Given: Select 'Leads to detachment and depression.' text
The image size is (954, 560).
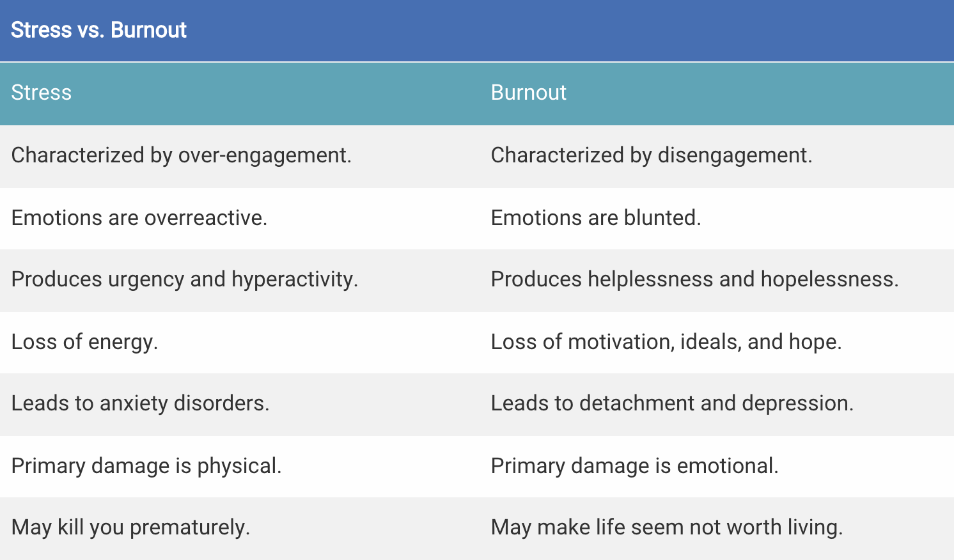Looking at the screenshot, I should [x=671, y=403].
